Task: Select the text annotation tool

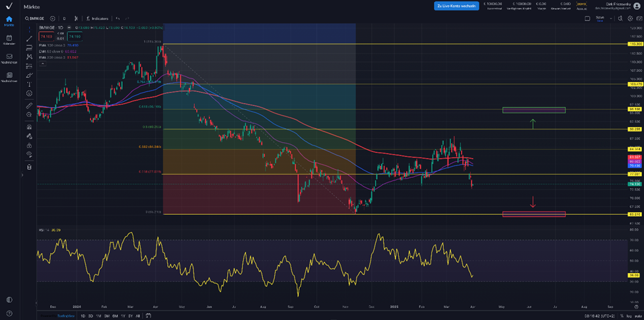Action: (x=29, y=85)
